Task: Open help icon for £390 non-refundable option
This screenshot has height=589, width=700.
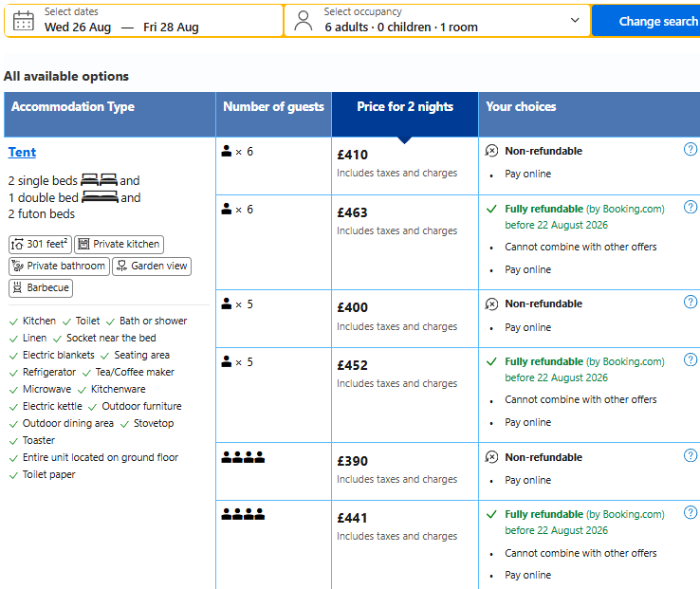Action: 691,455
